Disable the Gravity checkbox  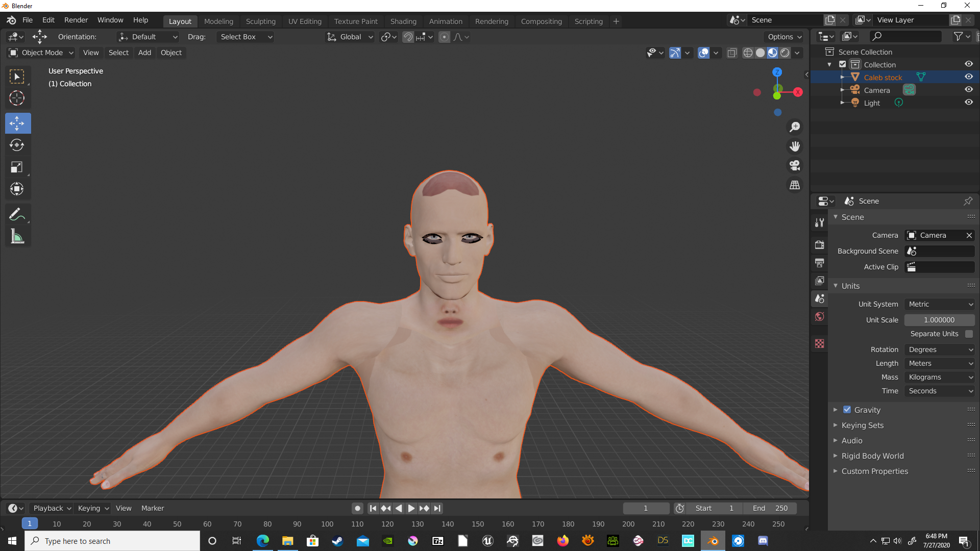[x=847, y=410]
